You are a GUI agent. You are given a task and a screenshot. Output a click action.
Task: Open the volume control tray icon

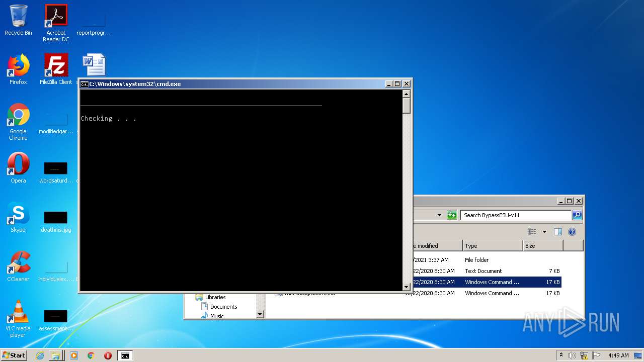(572, 355)
